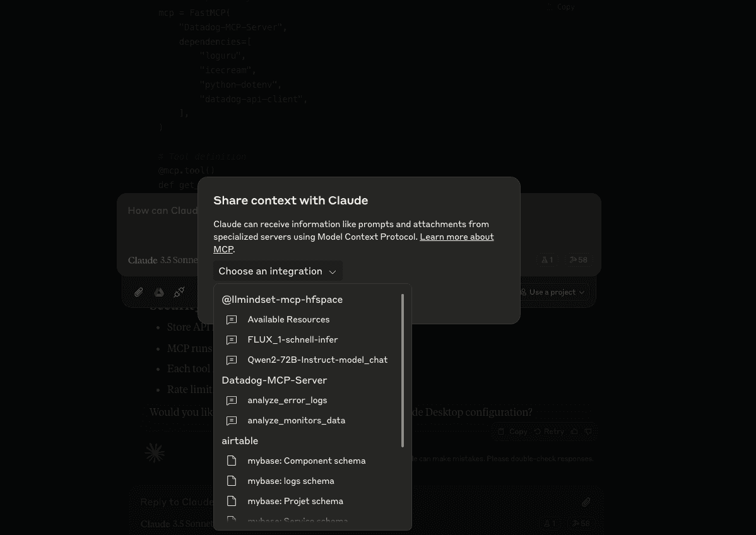Click the prompt icon beside FLUX_1-schnell-infer
The width and height of the screenshot is (756, 535).
[232, 340]
